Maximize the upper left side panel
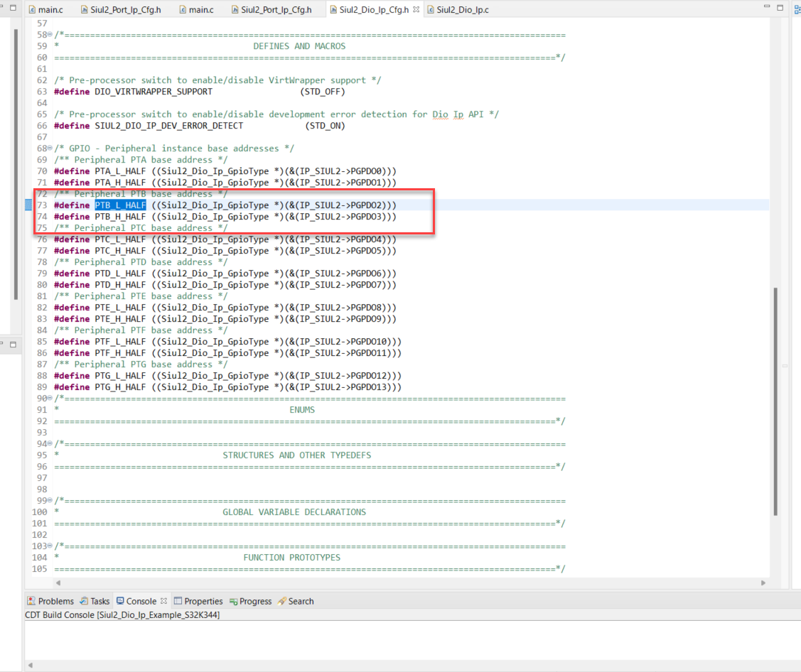 coord(14,8)
